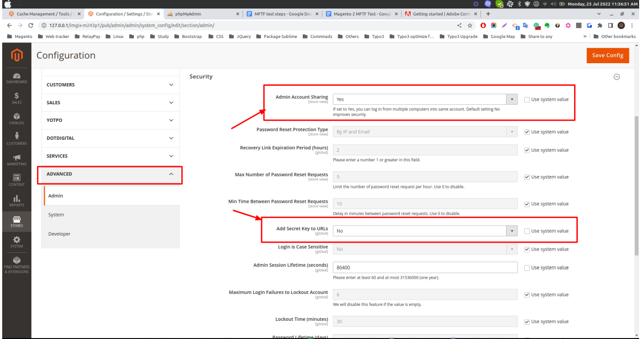Bookmark this page with the star icon
The image size is (644, 339).
[470, 26]
